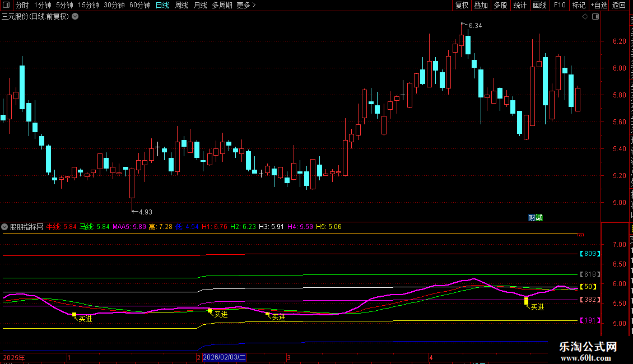Click the latest 买进 signal marker

tap(537, 307)
